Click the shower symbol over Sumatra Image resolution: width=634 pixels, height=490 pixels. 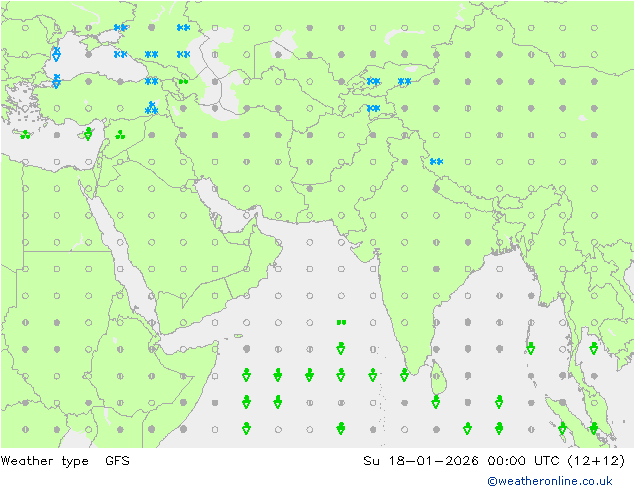(562, 429)
